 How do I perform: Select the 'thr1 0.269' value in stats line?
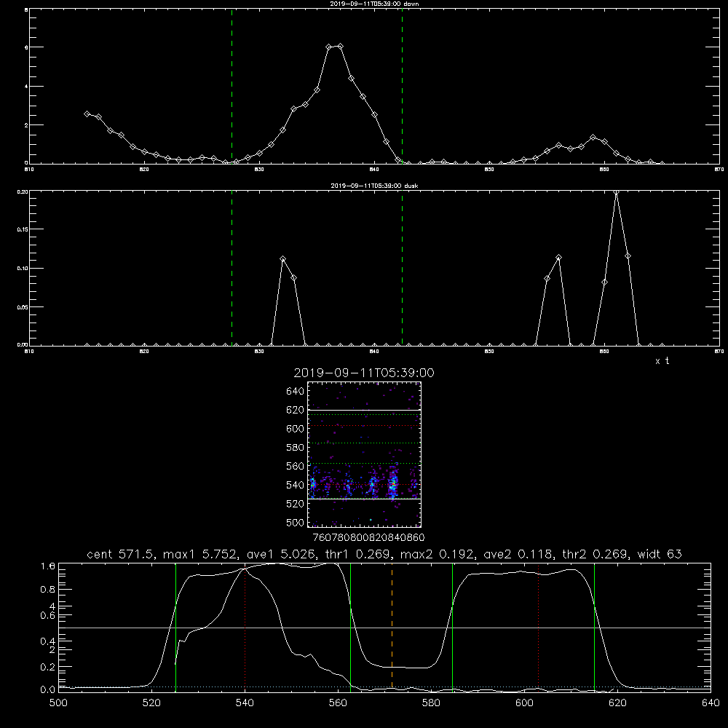tap(357, 554)
